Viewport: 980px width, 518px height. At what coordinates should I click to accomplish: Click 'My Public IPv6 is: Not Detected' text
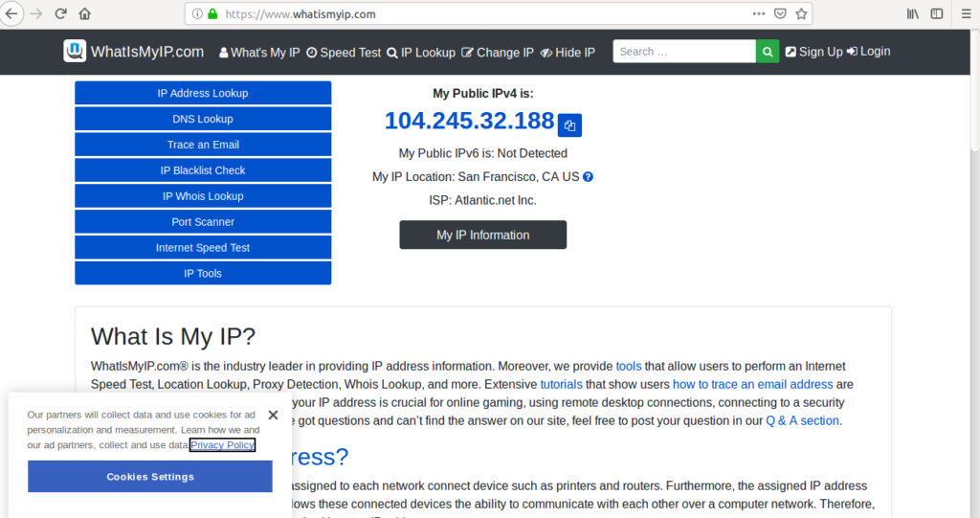(483, 153)
